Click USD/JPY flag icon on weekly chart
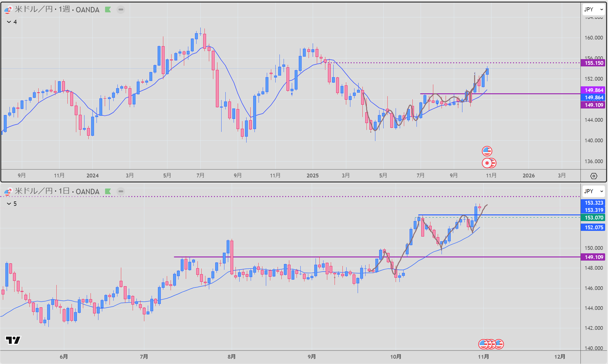This screenshot has width=608, height=364. pyautogui.click(x=8, y=10)
